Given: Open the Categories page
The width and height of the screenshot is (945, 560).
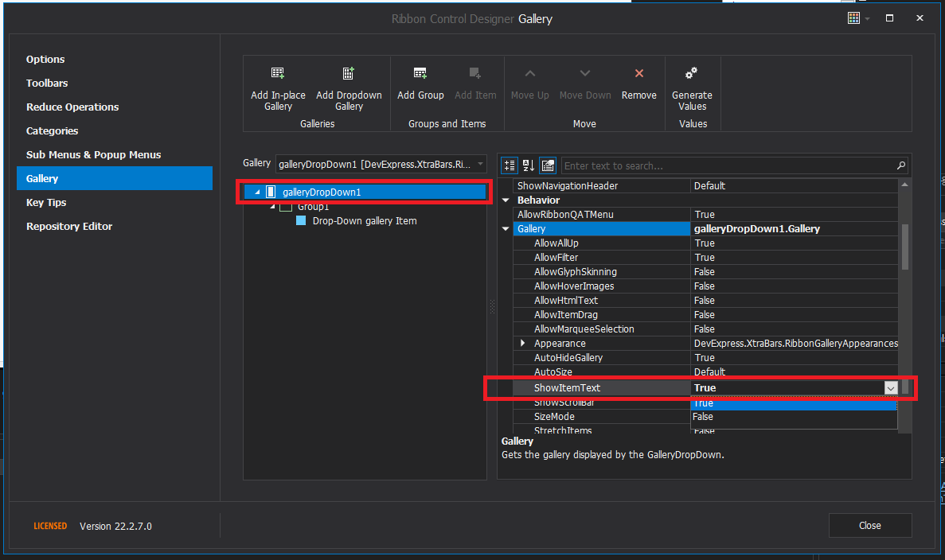Looking at the screenshot, I should [52, 131].
